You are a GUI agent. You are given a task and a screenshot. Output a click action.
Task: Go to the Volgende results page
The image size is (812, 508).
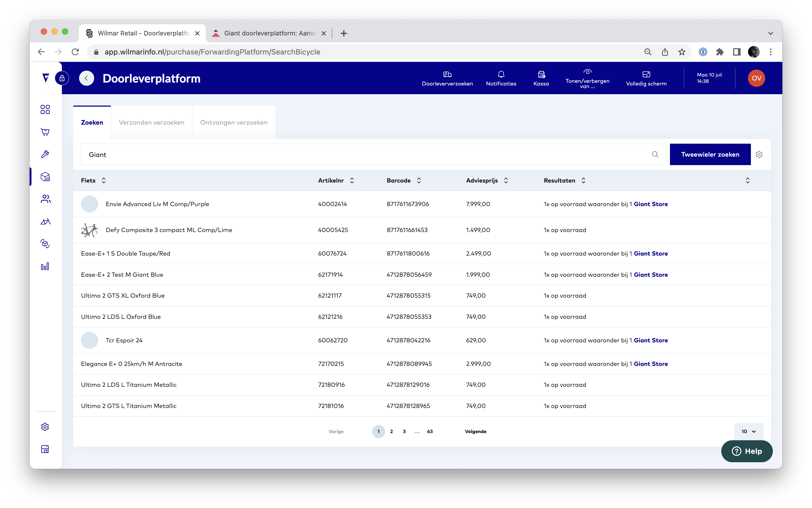[475, 431]
